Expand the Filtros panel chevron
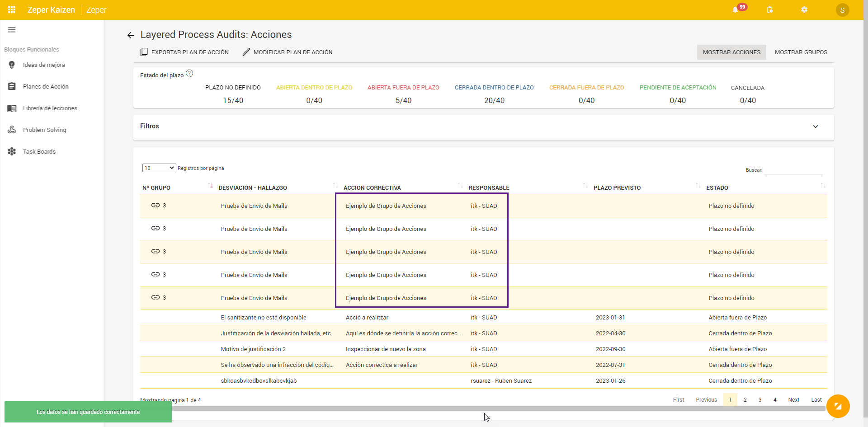868x427 pixels. pos(816,127)
